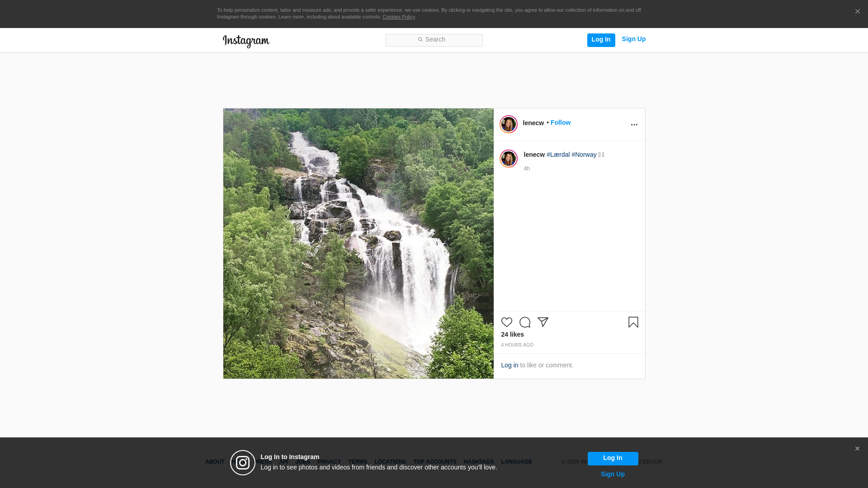View the 24 likes count

[513, 334]
